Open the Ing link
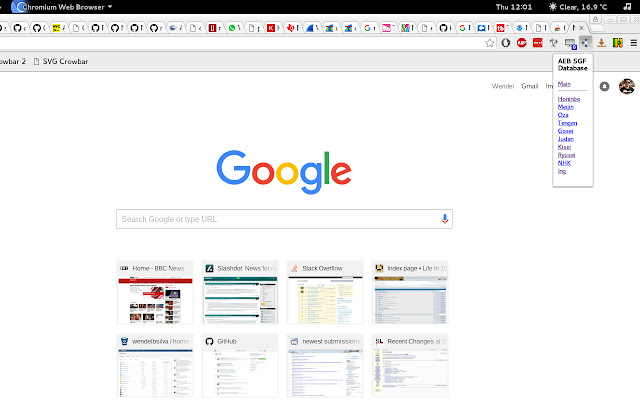Image resolution: width=640 pixels, height=400 pixels. click(562, 171)
